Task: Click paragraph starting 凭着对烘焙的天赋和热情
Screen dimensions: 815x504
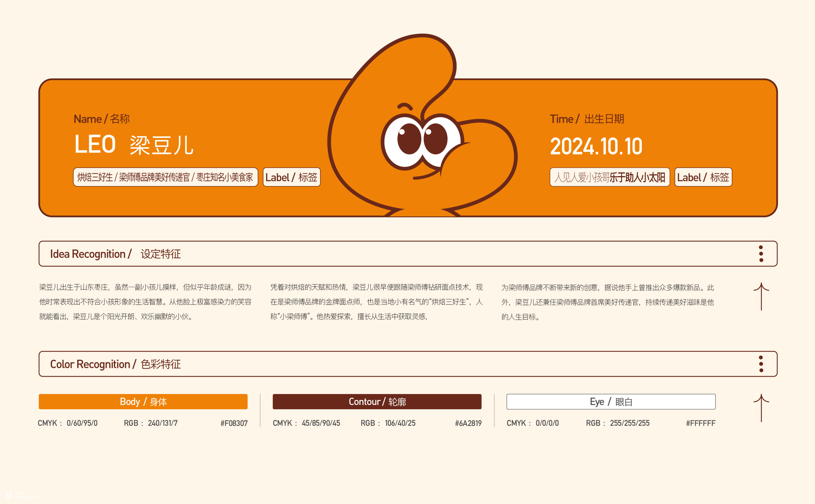Action: point(376,302)
